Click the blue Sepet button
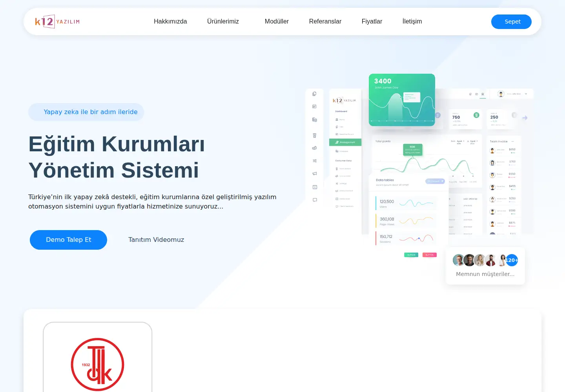Image resolution: width=565 pixels, height=392 pixels. [x=511, y=22]
